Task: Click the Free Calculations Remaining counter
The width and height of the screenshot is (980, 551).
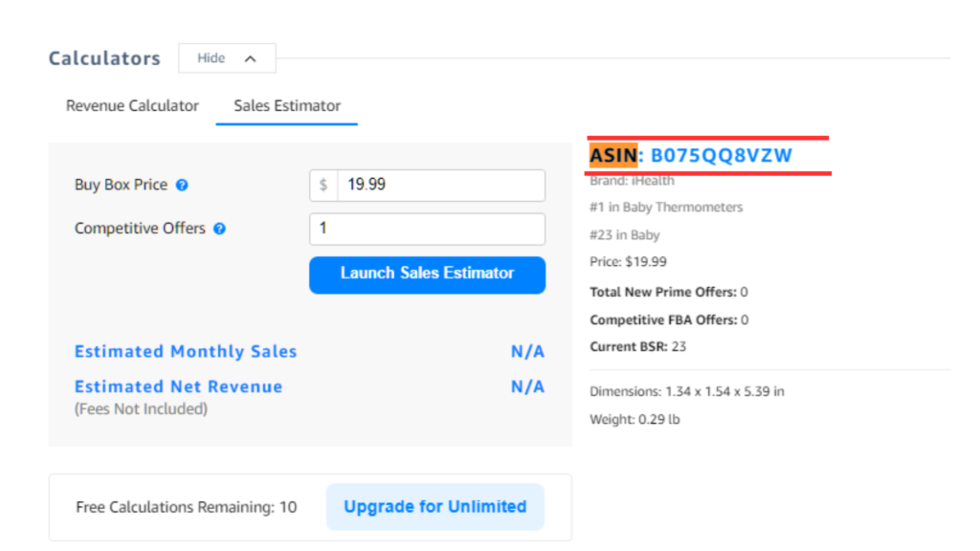Action: click(x=186, y=507)
